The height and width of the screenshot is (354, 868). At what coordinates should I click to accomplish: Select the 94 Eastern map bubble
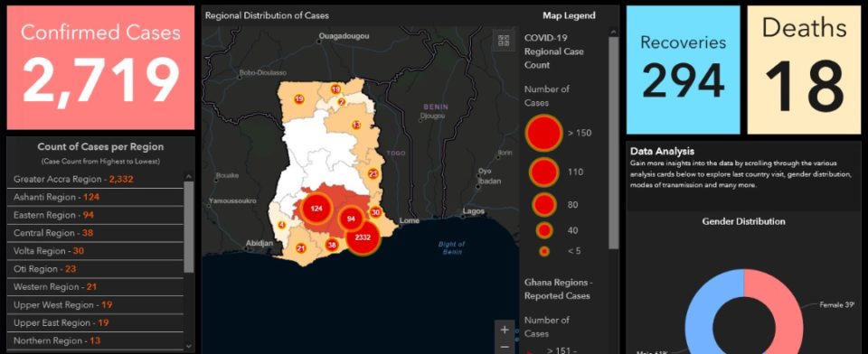351,219
